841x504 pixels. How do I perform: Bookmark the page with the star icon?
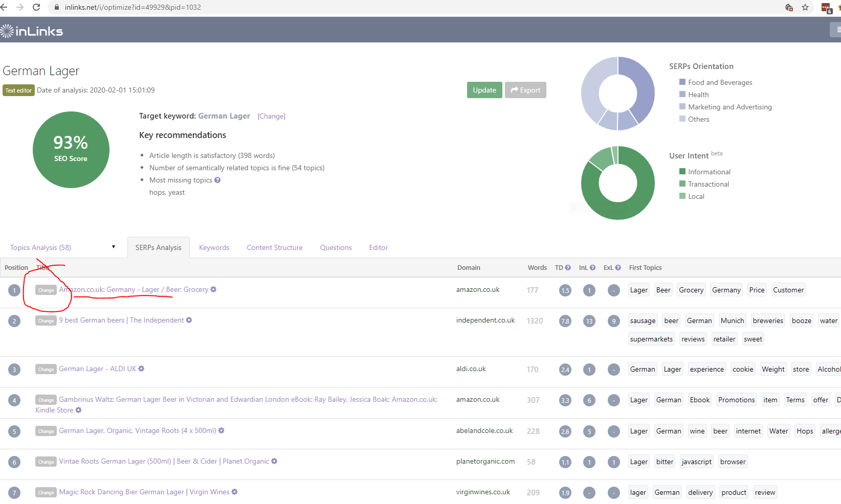(805, 7)
